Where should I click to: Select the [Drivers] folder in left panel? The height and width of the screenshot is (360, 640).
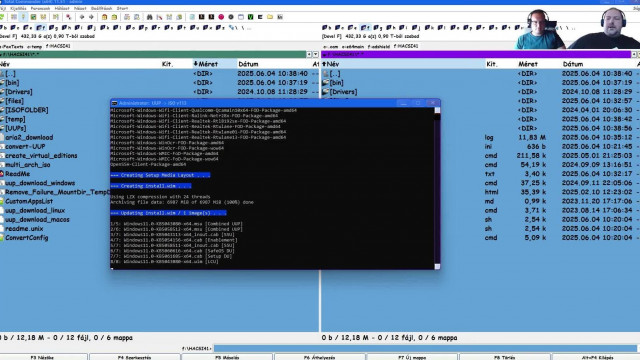click(19, 92)
